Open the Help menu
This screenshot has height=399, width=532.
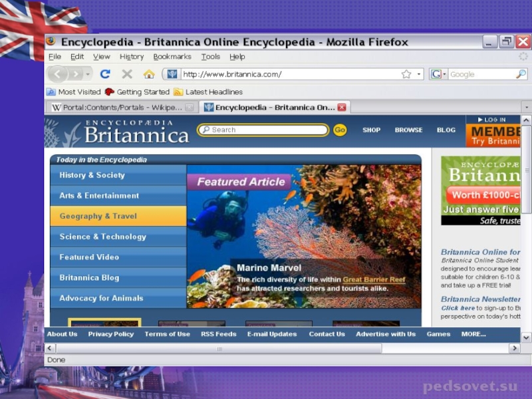(x=237, y=57)
